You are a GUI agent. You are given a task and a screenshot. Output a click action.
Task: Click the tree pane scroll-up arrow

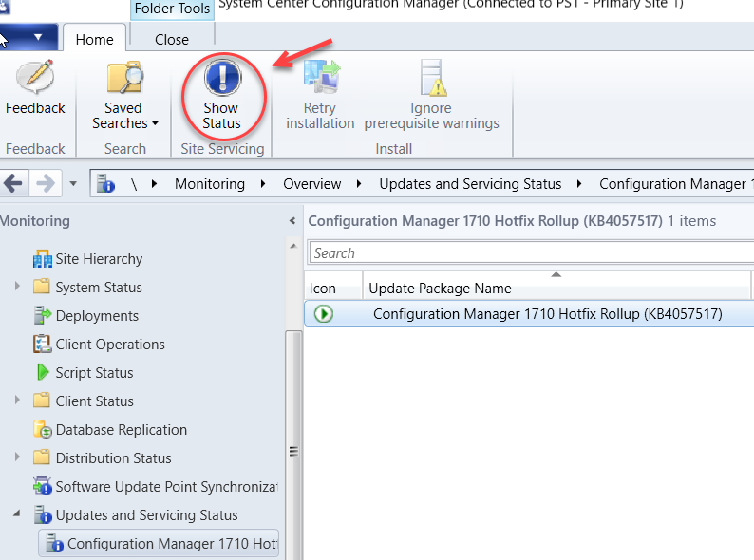[293, 246]
